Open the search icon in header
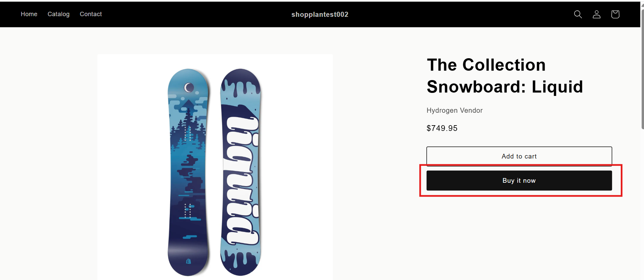644x280 pixels. tap(578, 14)
